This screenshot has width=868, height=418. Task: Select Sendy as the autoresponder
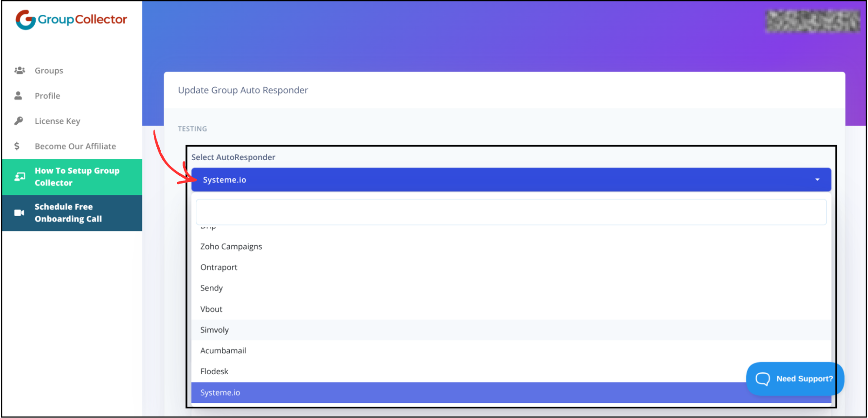[211, 288]
